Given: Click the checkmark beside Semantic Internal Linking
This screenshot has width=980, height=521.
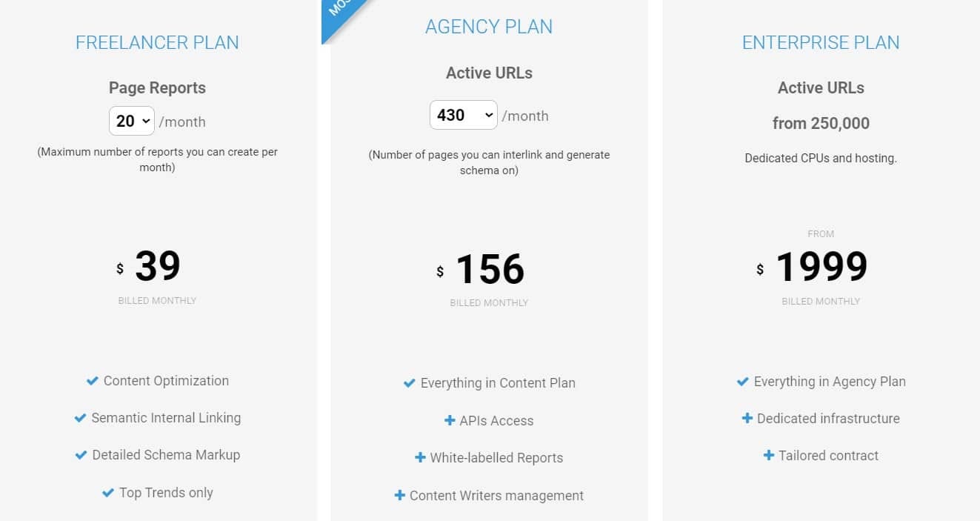Looking at the screenshot, I should click(80, 418).
